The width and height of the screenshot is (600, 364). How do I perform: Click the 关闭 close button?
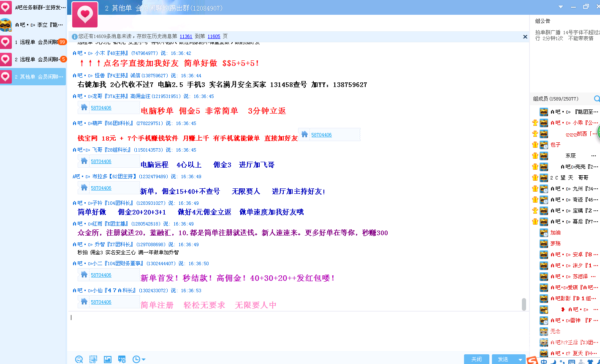point(477,359)
